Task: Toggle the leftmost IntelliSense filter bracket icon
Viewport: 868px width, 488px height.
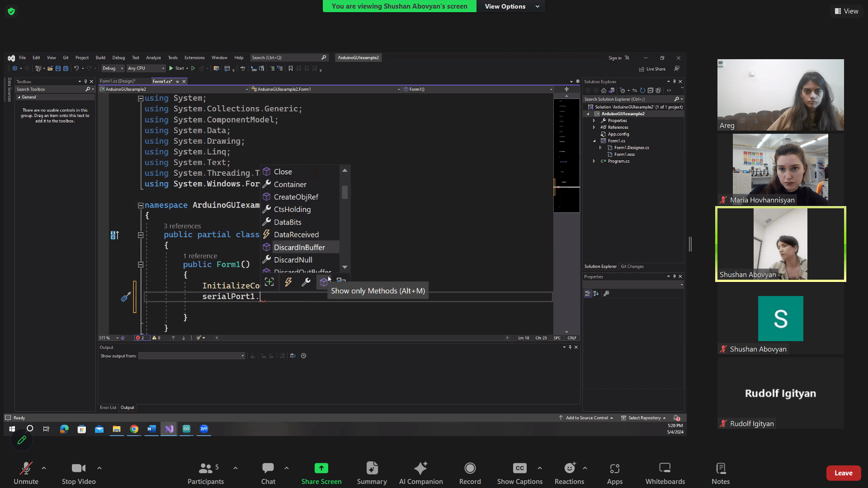Action: click(269, 282)
